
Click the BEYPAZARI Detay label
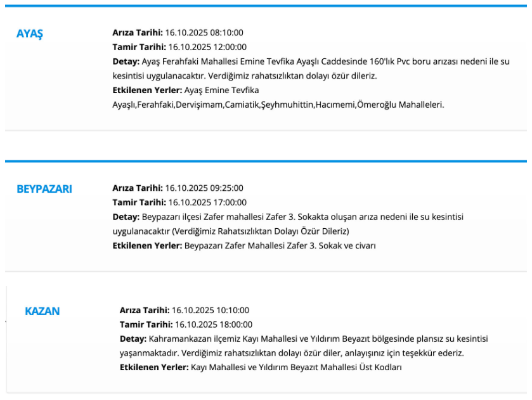pyautogui.click(x=125, y=217)
